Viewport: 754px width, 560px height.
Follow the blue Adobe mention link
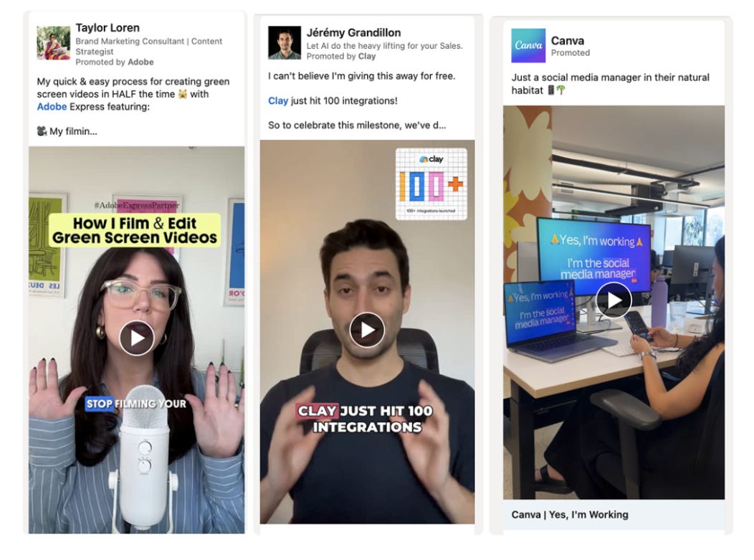[x=52, y=106]
